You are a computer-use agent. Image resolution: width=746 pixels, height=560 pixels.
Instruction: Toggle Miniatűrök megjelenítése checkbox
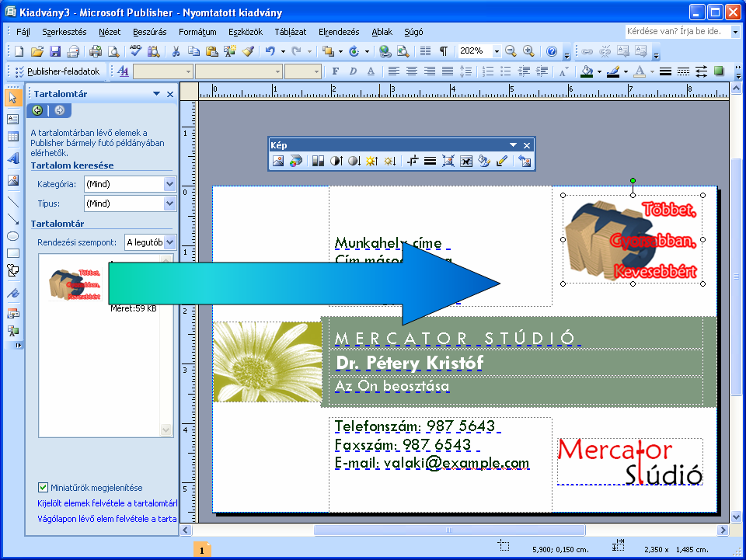point(43,487)
